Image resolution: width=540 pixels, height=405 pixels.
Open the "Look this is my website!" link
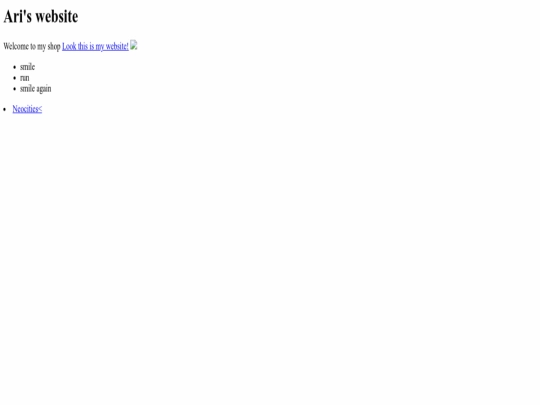[95, 46]
